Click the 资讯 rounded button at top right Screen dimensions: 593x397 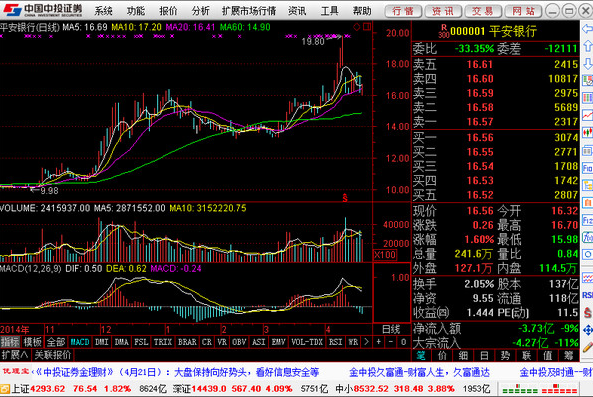pyautogui.click(x=443, y=11)
